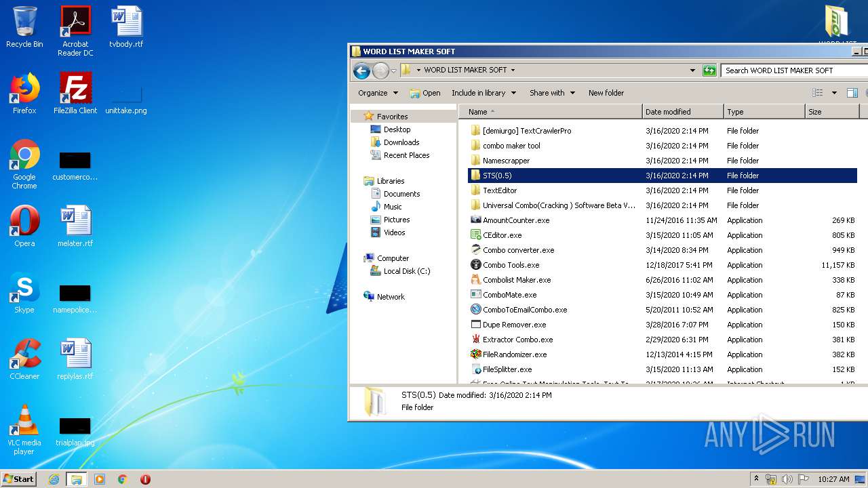This screenshot has height=488, width=868.
Task: Click the Explorer Forward navigation arrow
Action: (381, 70)
